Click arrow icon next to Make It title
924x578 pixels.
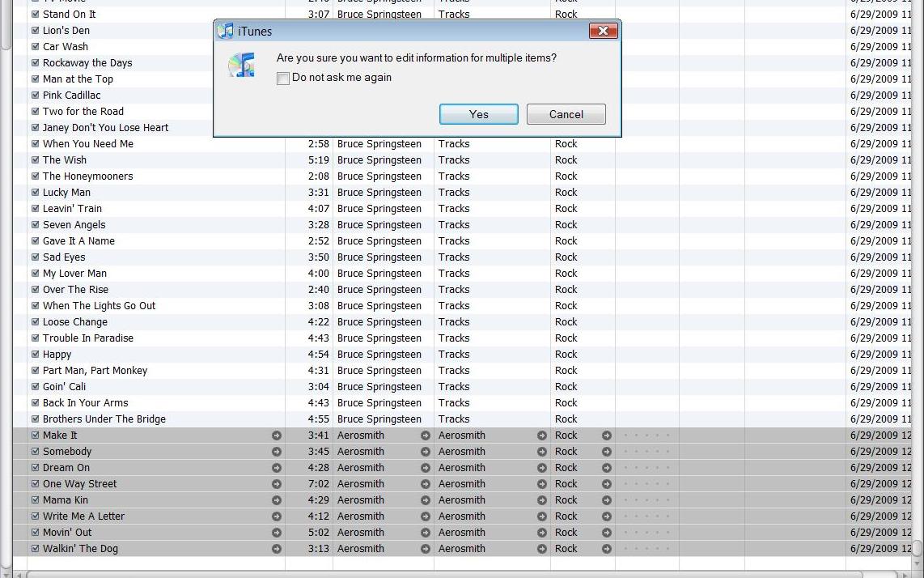coord(277,436)
